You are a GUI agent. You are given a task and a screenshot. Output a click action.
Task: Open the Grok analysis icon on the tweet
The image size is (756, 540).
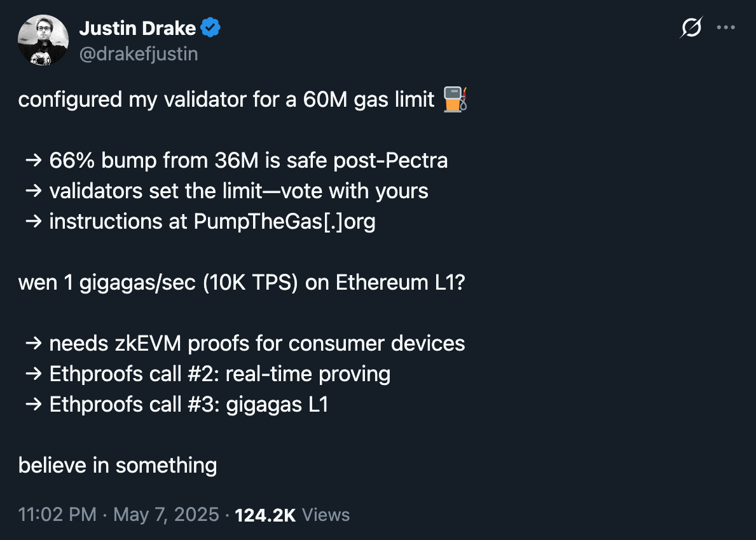[x=691, y=27]
